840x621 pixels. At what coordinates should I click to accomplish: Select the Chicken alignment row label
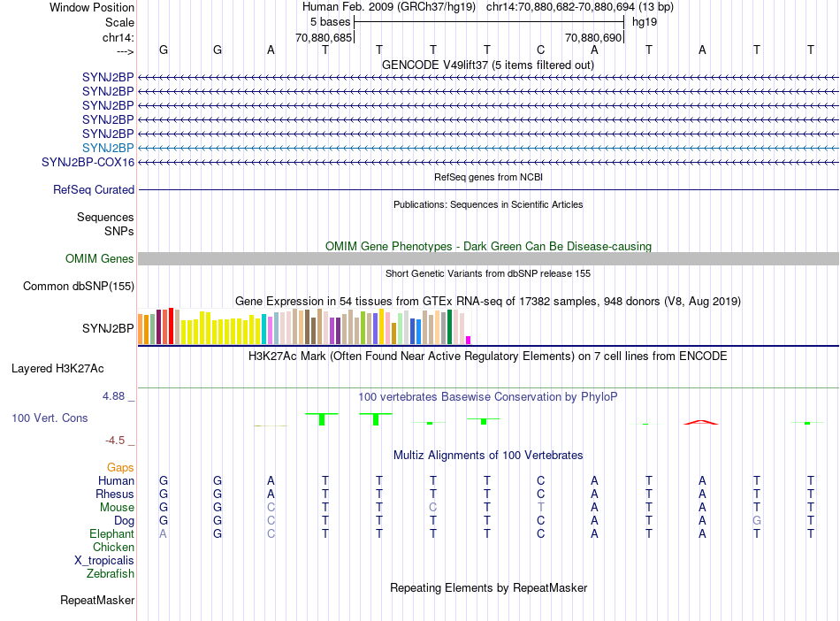[x=113, y=547]
